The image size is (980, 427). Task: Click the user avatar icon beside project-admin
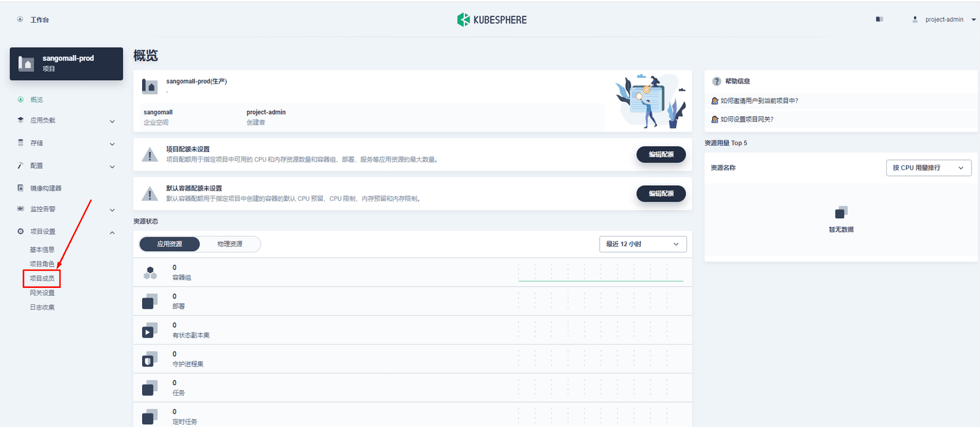[915, 20]
